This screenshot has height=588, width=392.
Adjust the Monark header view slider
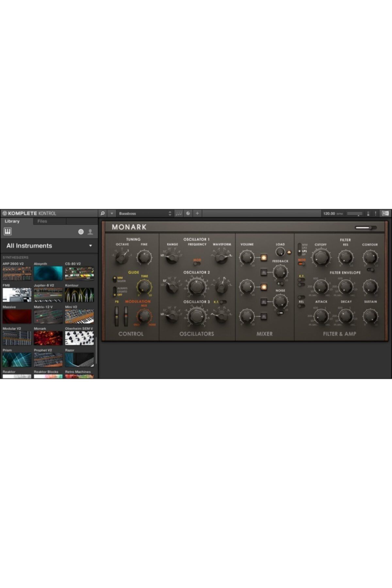(366, 228)
